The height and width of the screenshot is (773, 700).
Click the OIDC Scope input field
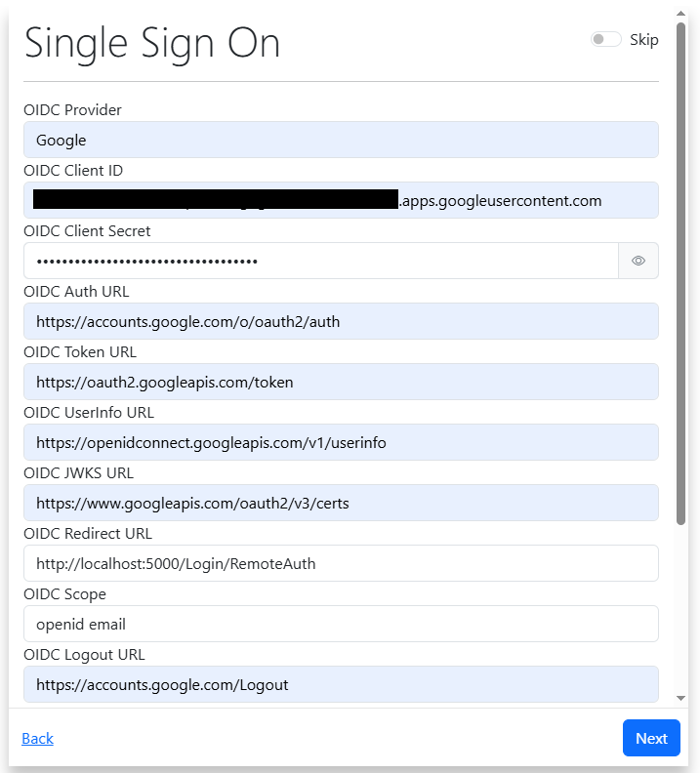coord(341,624)
